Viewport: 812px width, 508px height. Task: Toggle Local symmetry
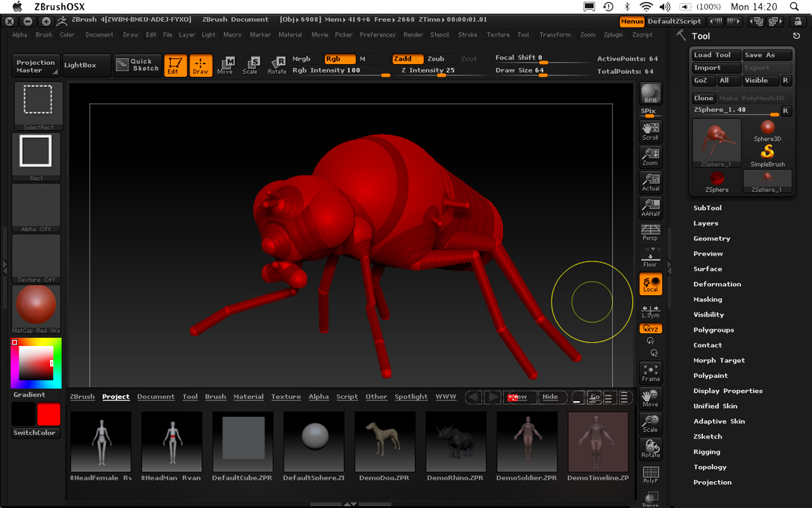coord(650,285)
